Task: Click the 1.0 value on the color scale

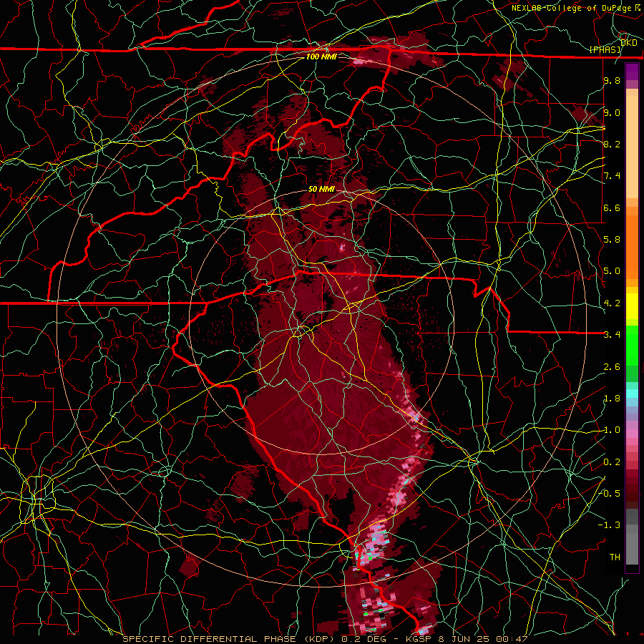Action: click(x=612, y=430)
